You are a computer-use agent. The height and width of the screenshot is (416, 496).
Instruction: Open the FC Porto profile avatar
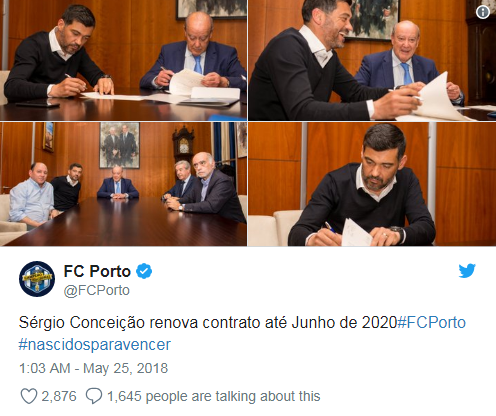point(37,279)
